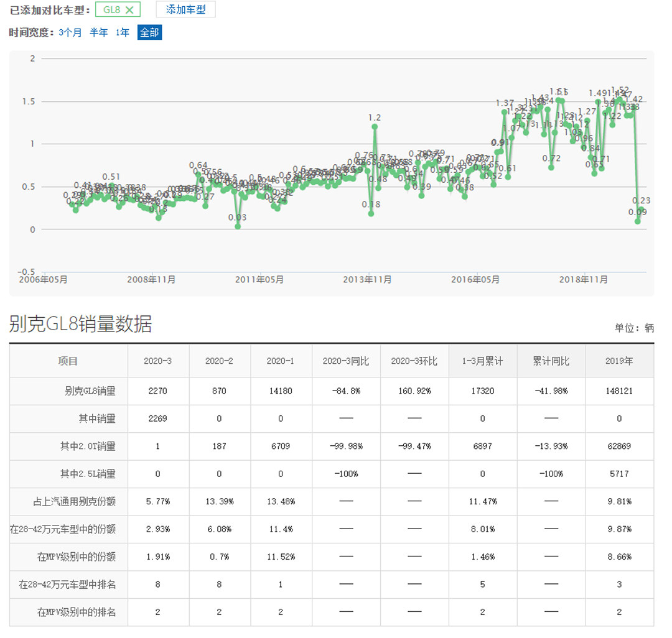672x638 pixels.
Task: Select the 0.09 data point near chart end
Action: [638, 221]
